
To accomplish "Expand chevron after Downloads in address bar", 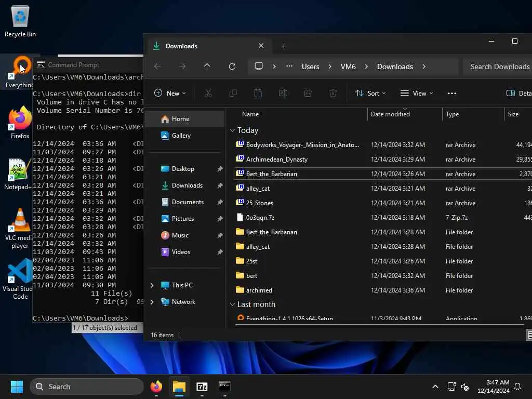I will tap(424, 66).
